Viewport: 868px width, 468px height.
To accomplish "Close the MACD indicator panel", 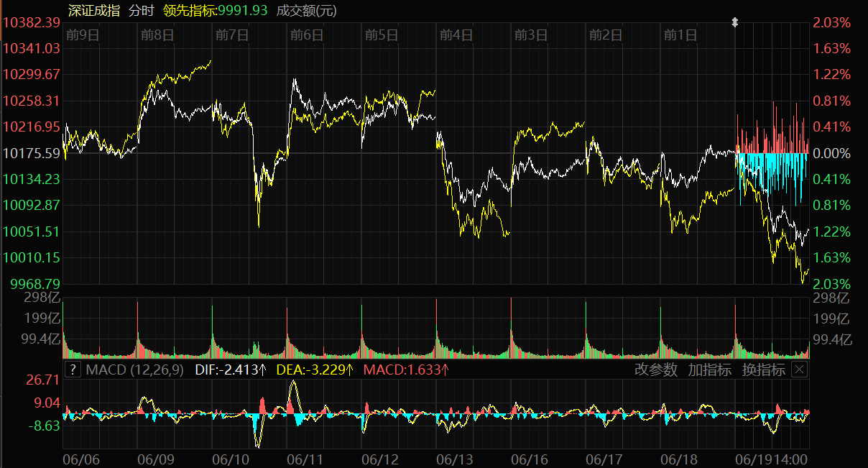I will [799, 370].
